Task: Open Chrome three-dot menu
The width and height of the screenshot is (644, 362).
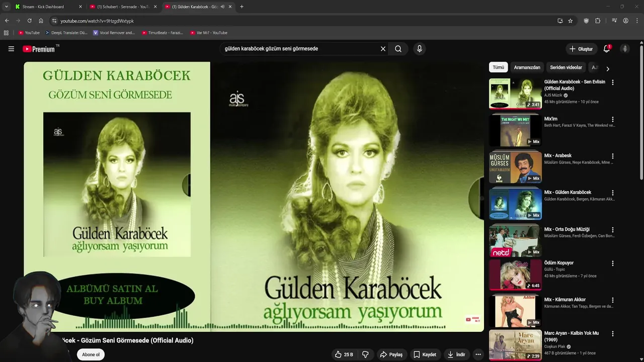Action: (637, 21)
